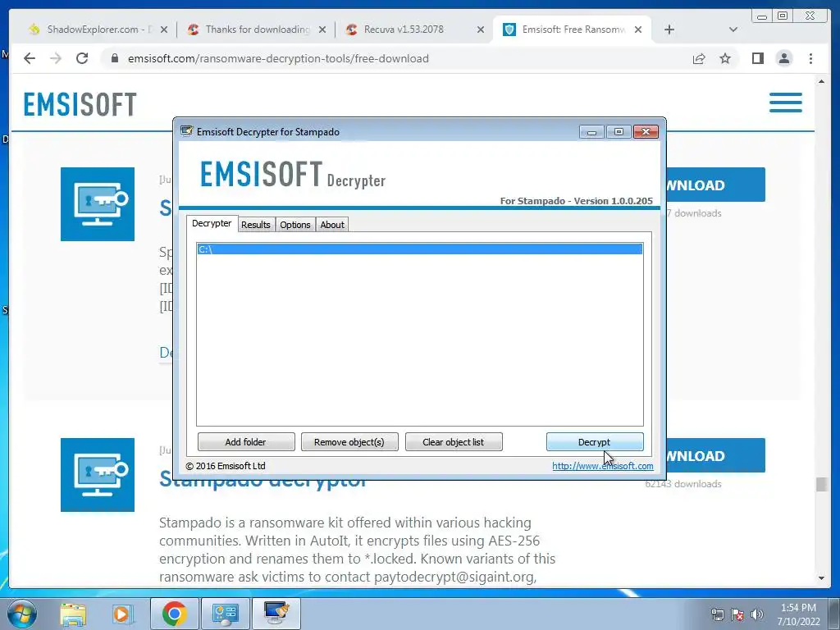
Task: Click the page scrollbar thumb
Action: (x=821, y=484)
